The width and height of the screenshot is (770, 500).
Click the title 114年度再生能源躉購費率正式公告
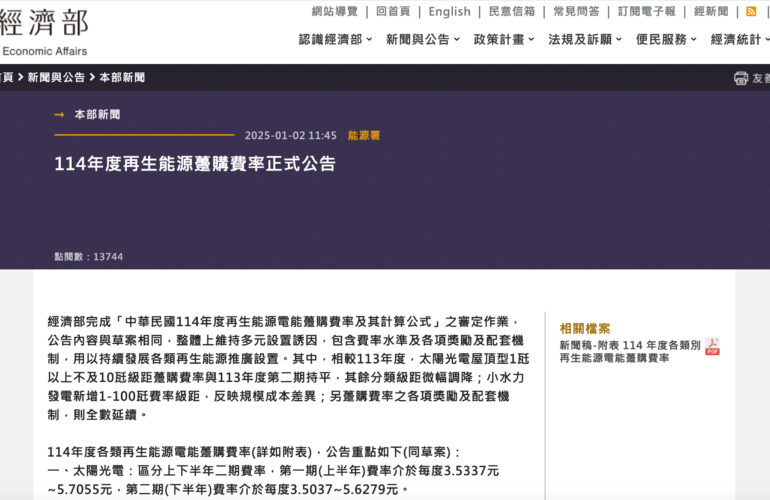[195, 164]
